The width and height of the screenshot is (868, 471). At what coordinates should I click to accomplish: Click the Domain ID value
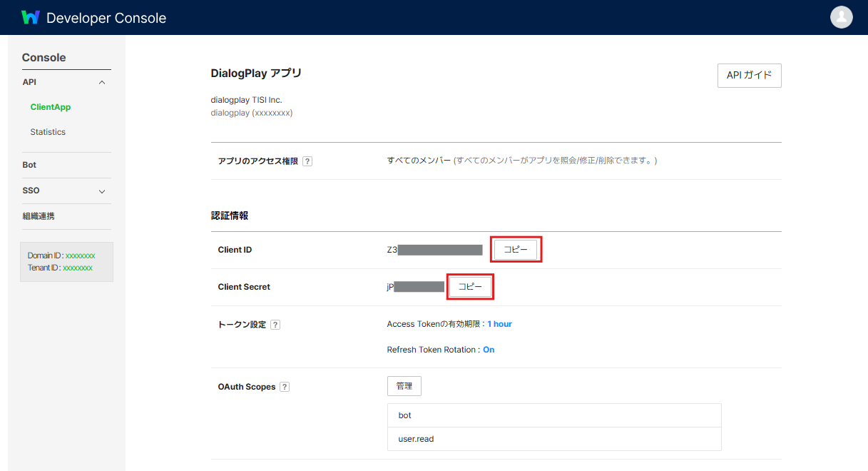(80, 255)
